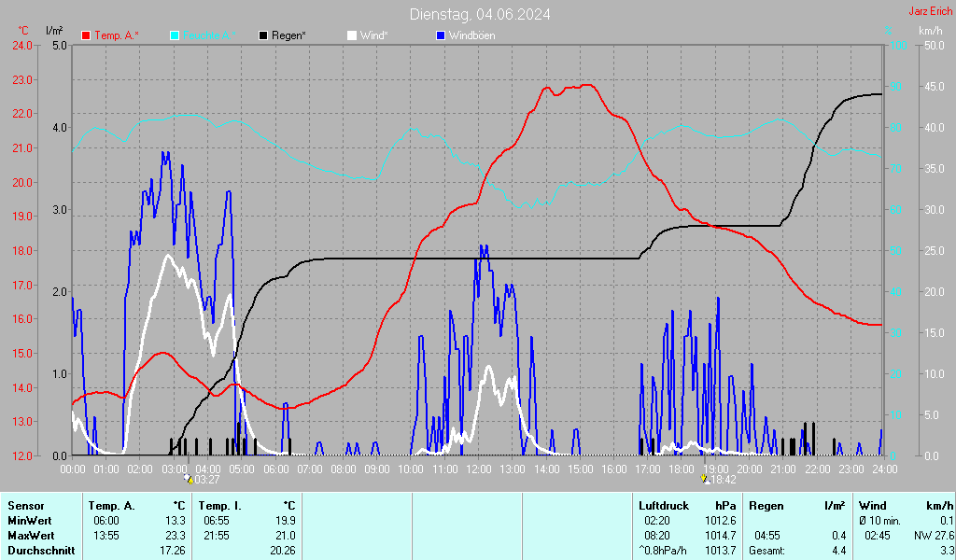Viewport: 956px width, 560px height.
Task: Click the Sensor header in stats table
Action: (x=23, y=505)
